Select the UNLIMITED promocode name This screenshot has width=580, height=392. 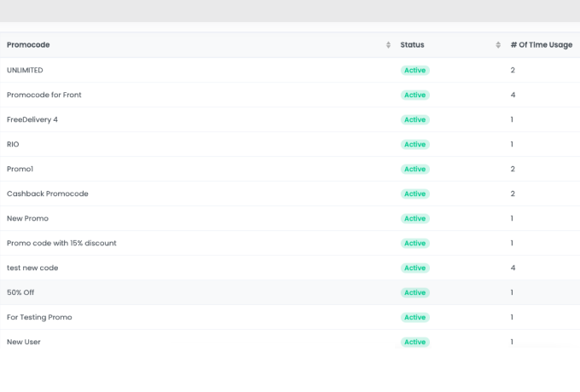coord(25,70)
